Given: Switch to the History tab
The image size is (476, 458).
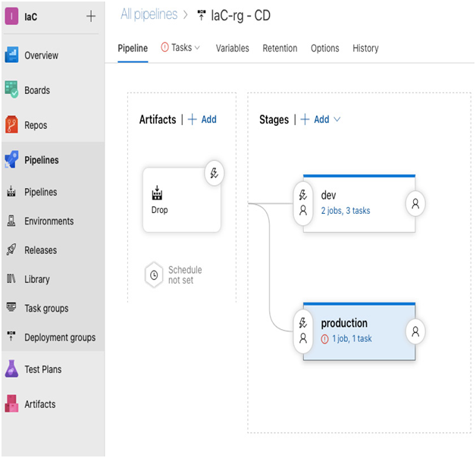Looking at the screenshot, I should [365, 48].
